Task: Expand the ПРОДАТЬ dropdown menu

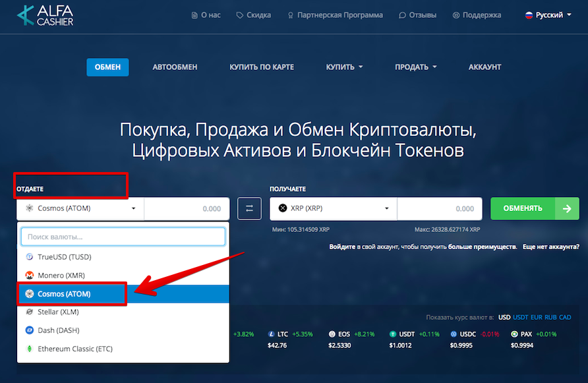Action: point(415,67)
